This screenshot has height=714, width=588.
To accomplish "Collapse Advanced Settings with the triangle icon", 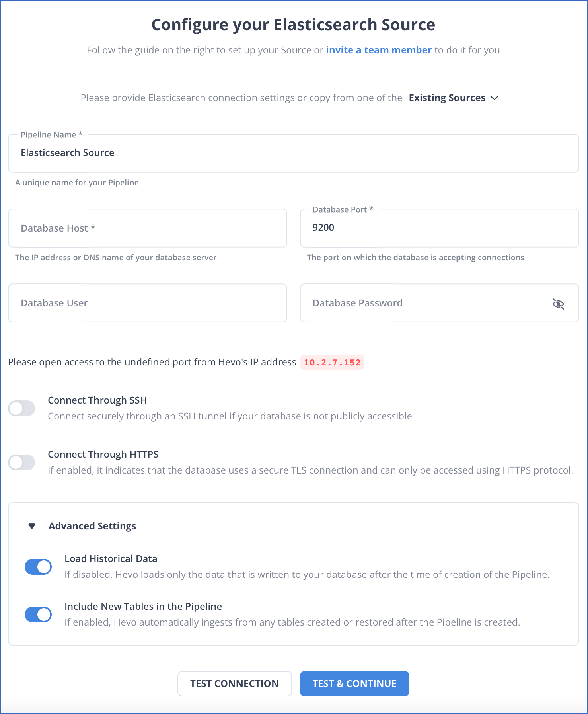I will coord(32,526).
